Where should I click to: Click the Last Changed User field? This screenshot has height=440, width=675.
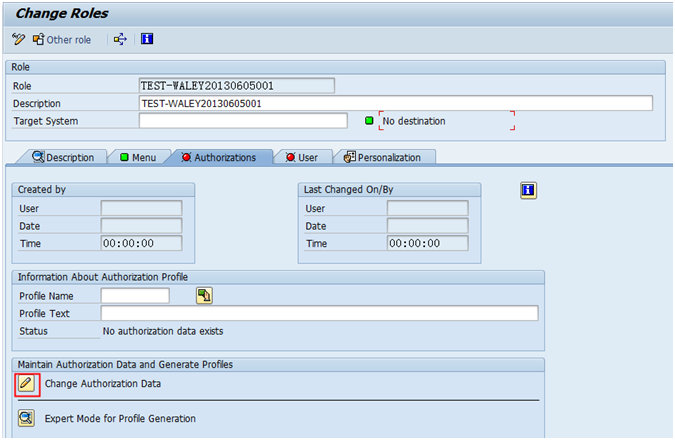click(427, 208)
